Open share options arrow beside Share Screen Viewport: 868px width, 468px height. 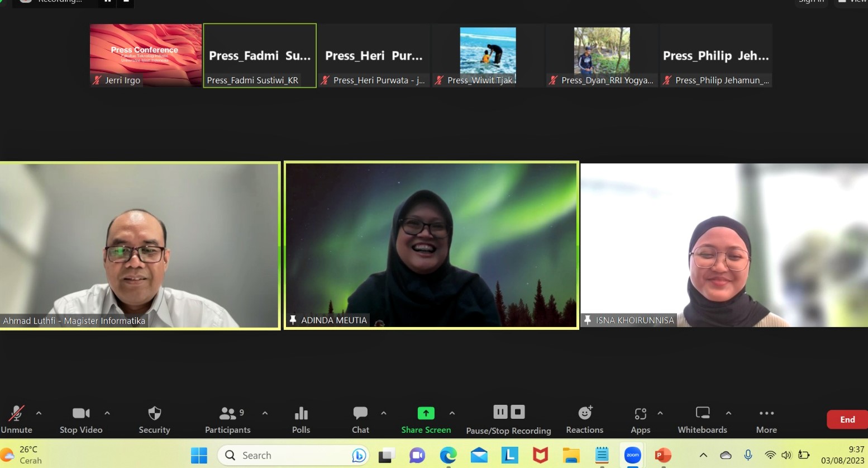tap(452, 413)
